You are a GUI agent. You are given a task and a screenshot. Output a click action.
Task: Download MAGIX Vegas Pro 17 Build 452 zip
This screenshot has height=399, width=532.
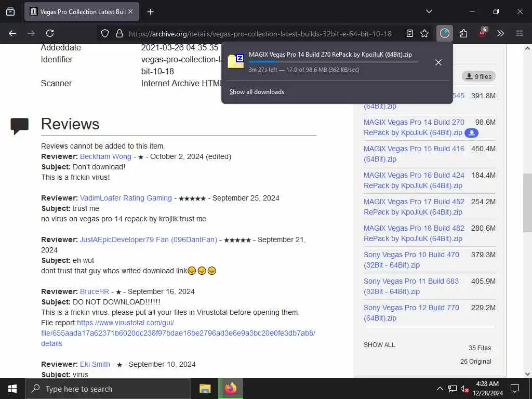414,207
